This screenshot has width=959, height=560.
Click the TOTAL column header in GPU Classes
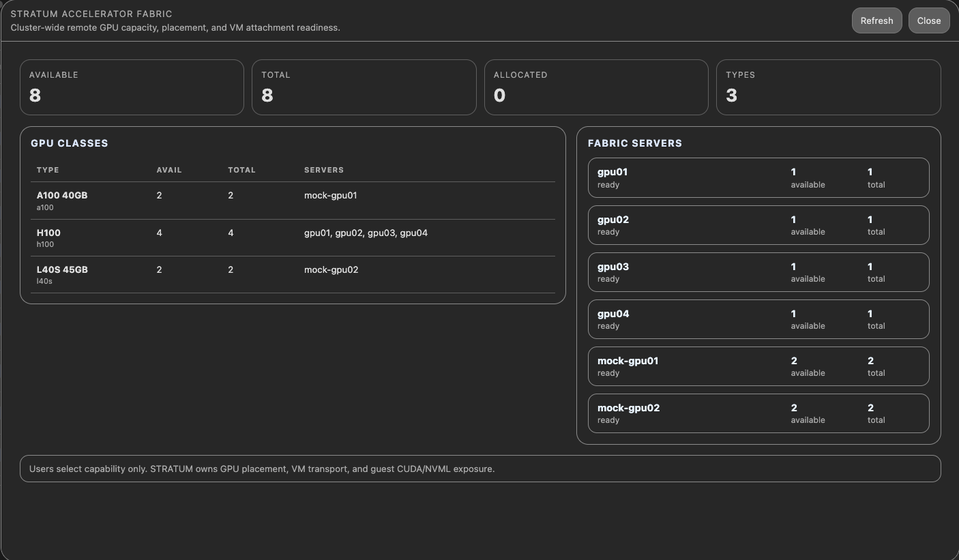click(x=241, y=170)
